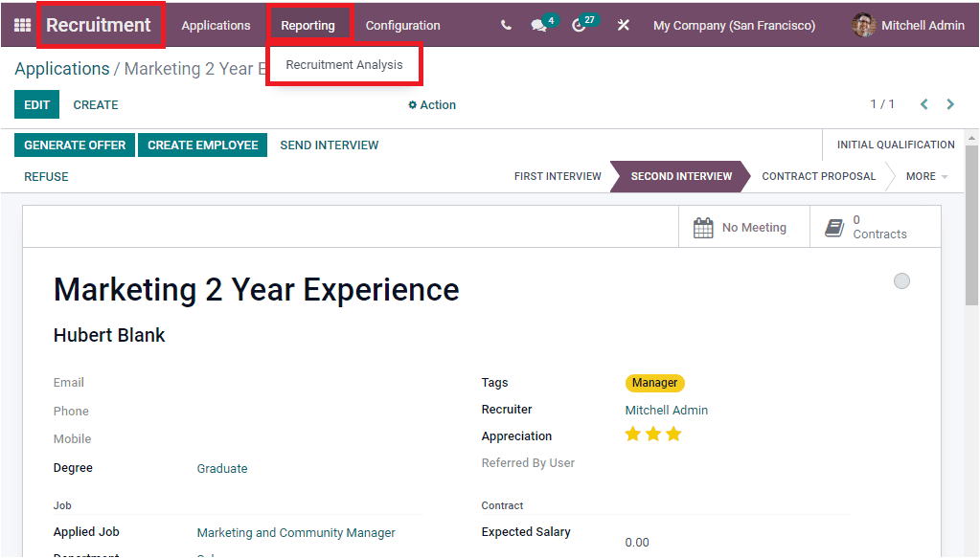Open the Action gear menu
Screen dimensions: 980x558
click(431, 105)
